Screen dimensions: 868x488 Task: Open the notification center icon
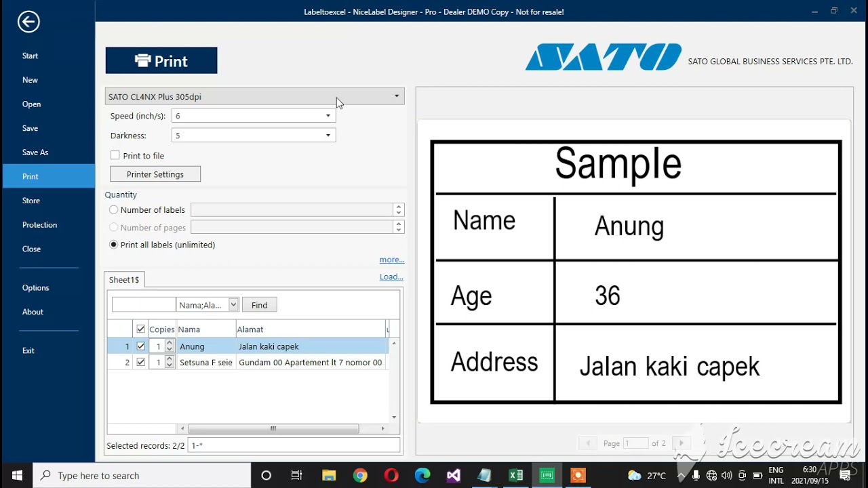coord(844,476)
